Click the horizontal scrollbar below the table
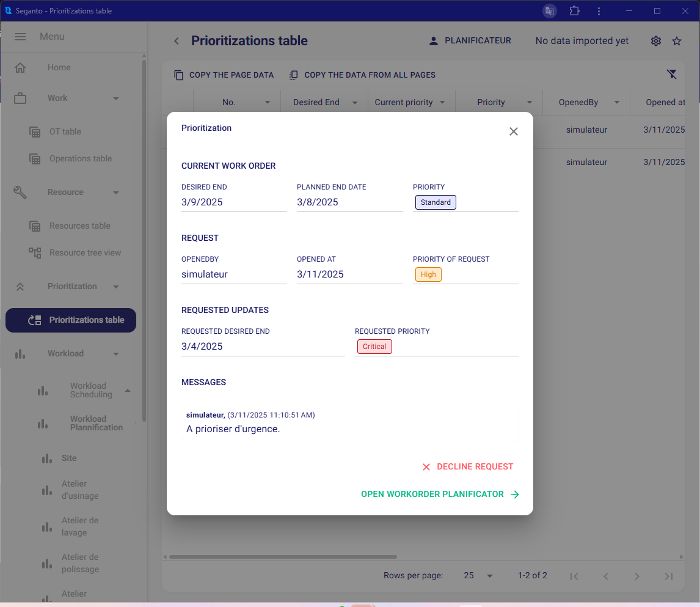This screenshot has width=700, height=607. (283, 557)
